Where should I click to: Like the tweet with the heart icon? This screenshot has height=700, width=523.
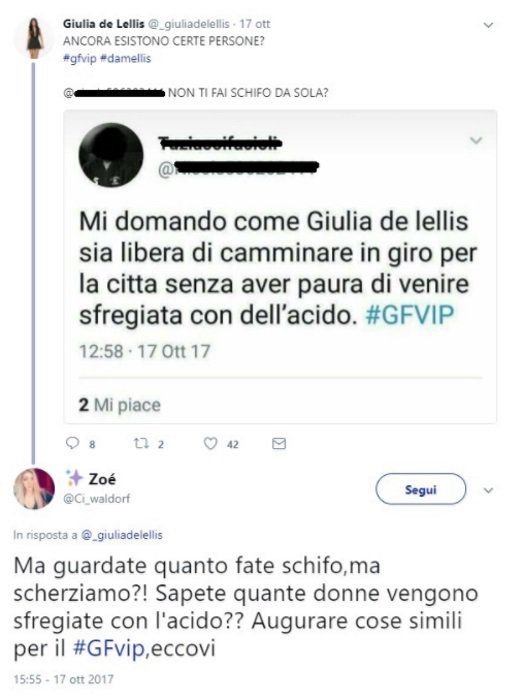(210, 443)
